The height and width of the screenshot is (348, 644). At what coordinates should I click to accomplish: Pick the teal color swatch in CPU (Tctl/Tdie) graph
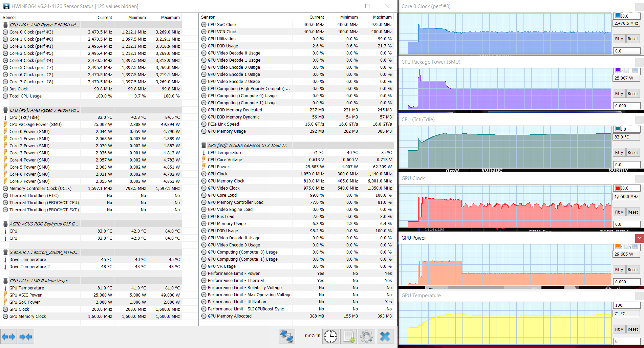[618, 129]
